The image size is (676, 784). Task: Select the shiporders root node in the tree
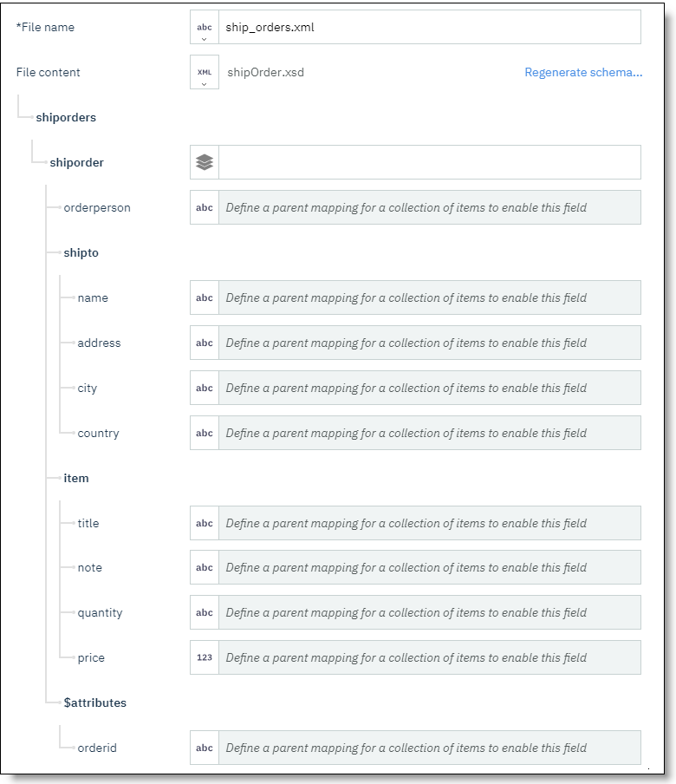tap(66, 117)
